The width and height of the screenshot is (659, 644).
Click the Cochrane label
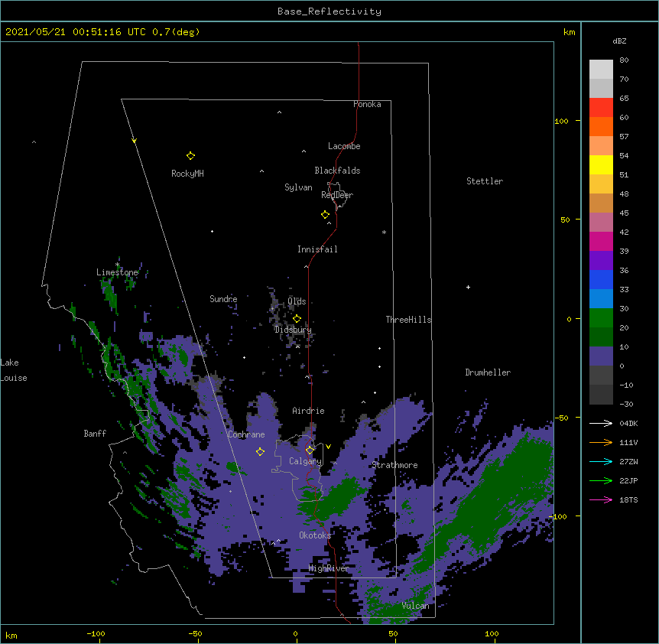(x=246, y=434)
